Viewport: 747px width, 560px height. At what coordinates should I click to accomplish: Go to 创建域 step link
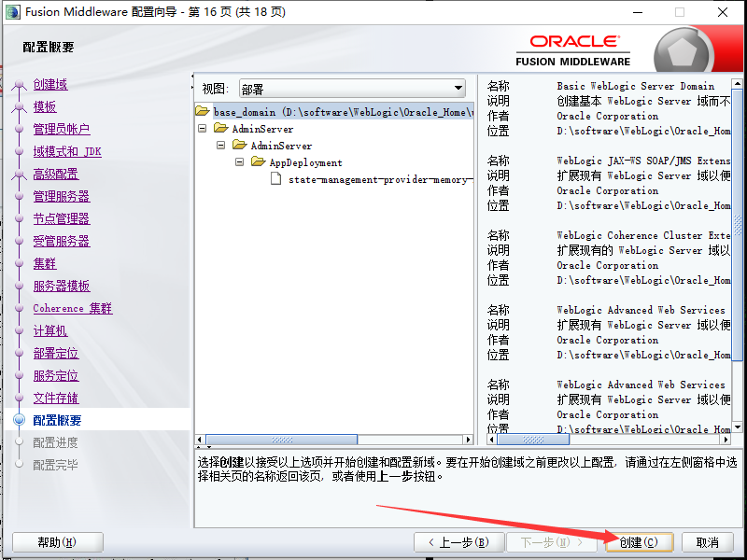(x=50, y=84)
